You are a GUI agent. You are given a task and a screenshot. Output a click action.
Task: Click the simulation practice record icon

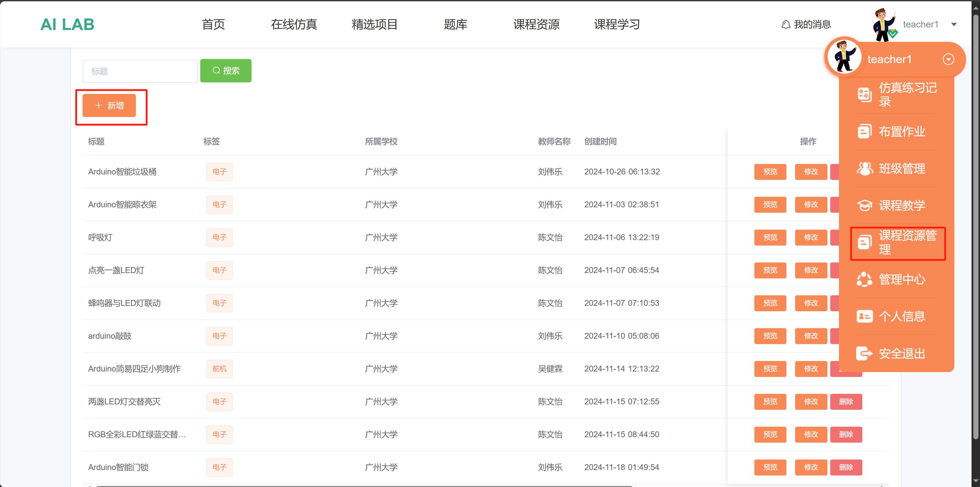point(864,94)
